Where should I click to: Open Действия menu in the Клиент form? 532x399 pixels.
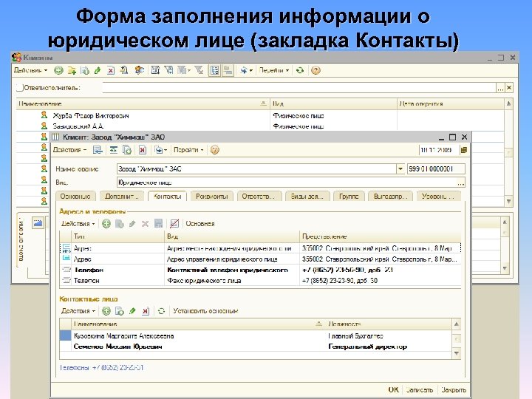[70, 149]
